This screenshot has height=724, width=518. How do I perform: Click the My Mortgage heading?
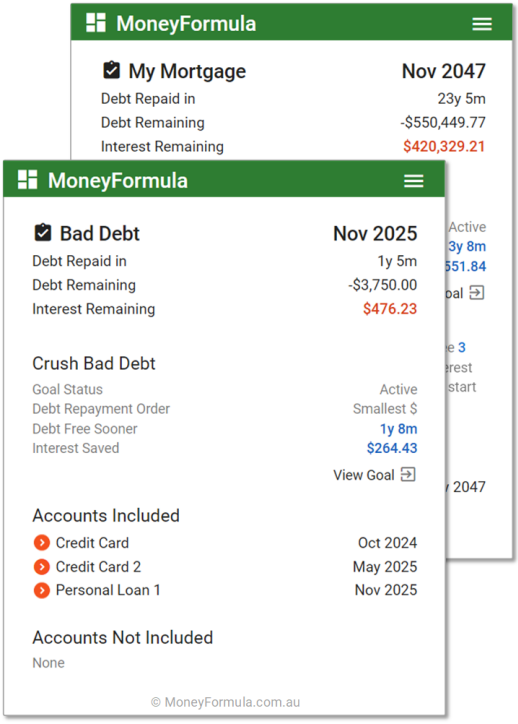[187, 71]
